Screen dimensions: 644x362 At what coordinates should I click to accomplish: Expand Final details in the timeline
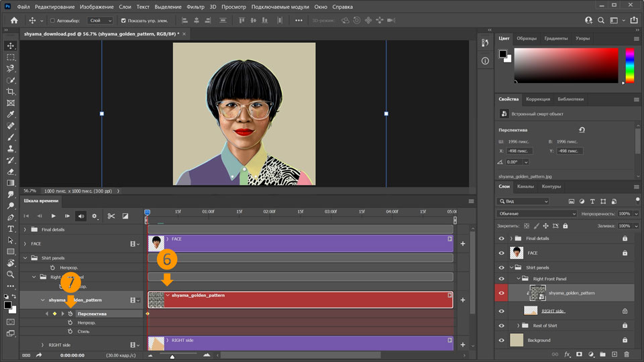[25, 229]
